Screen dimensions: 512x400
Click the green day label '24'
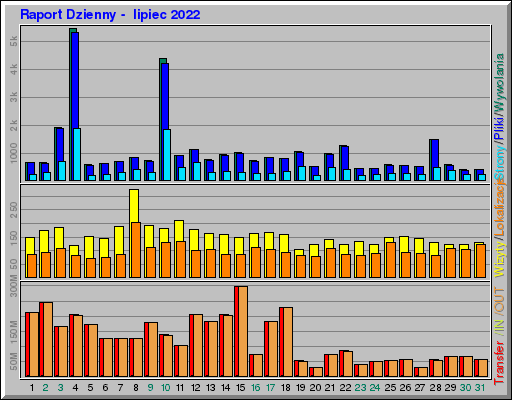tap(375, 388)
